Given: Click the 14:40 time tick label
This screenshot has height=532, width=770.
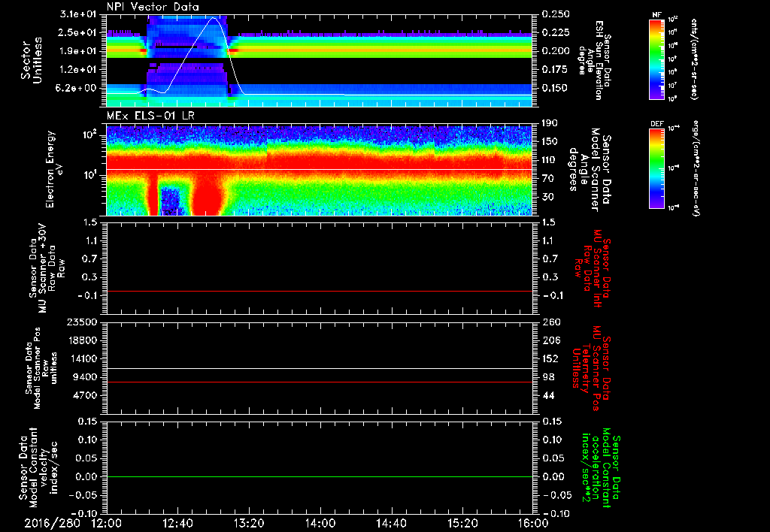Looking at the screenshot, I should (391, 523).
